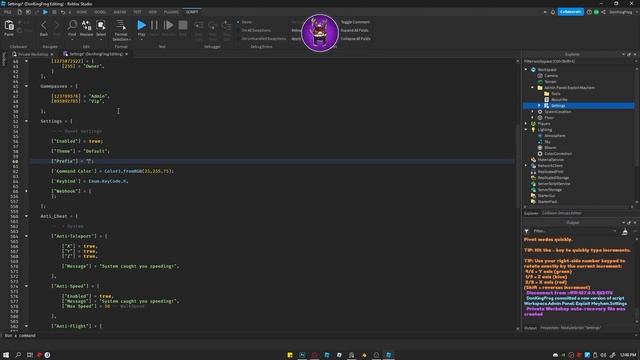This screenshot has height=360, width=640.
Task: Switch to the TEST ribbon tab
Action: coord(138,12)
